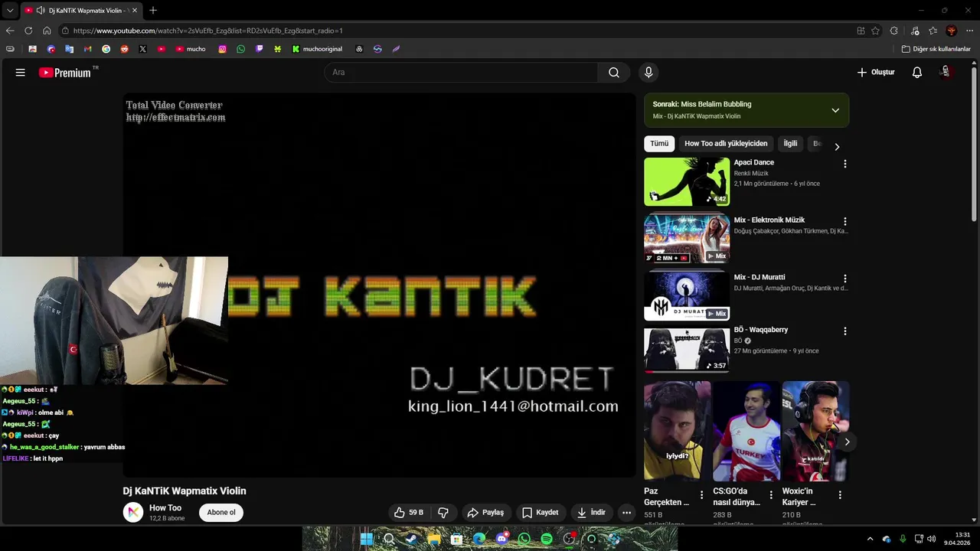Expand the Sonraki mix playlist panel
Viewport: 980px width, 551px height.
835,110
